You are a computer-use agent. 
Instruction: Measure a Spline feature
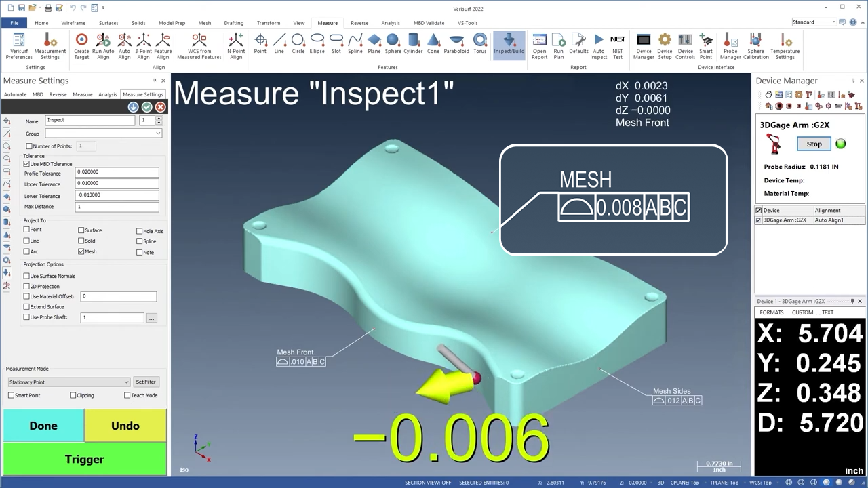355,43
